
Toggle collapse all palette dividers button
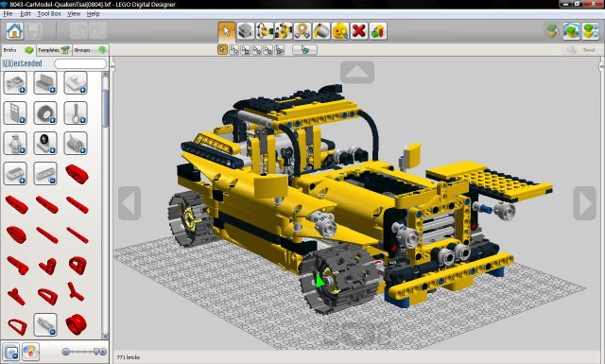(x=10, y=352)
